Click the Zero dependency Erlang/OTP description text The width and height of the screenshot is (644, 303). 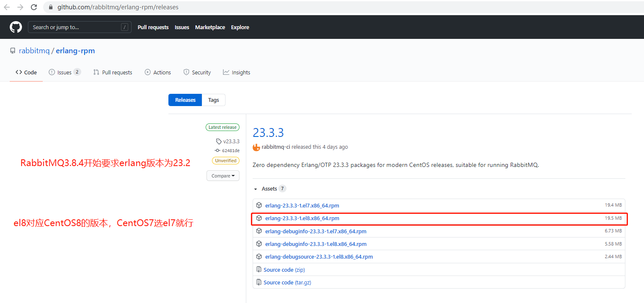(x=396, y=165)
